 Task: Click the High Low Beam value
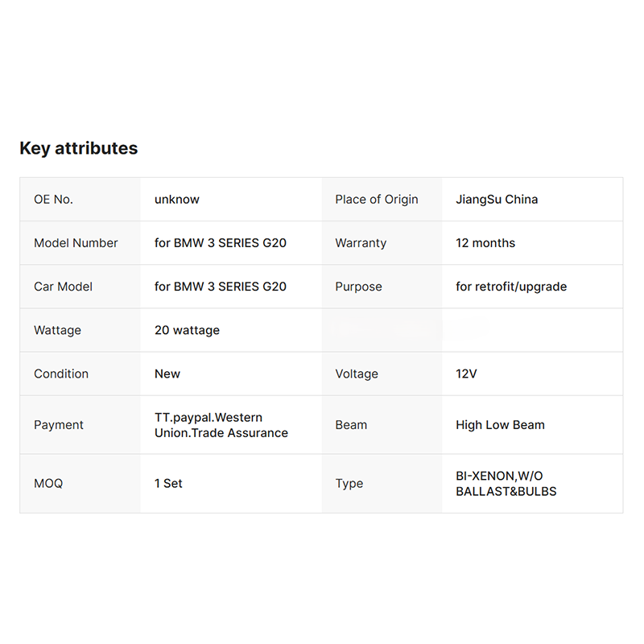(x=500, y=425)
